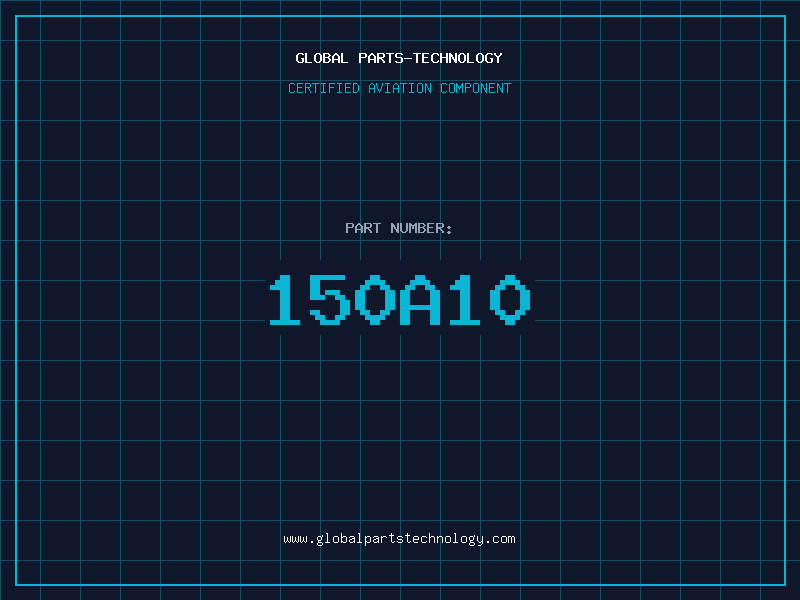Viewport: 800px width, 600px height.
Task: Click the word GLOBAL in the title
Action: click(x=321, y=58)
